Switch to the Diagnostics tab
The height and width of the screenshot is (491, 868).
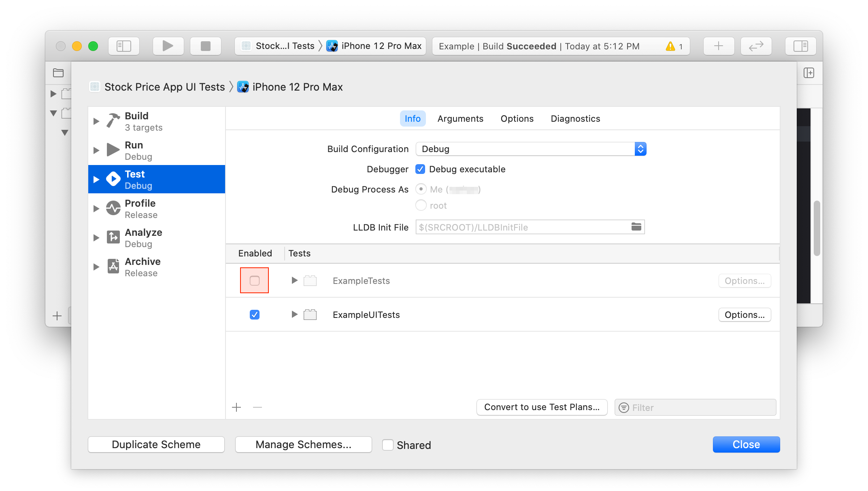point(575,118)
